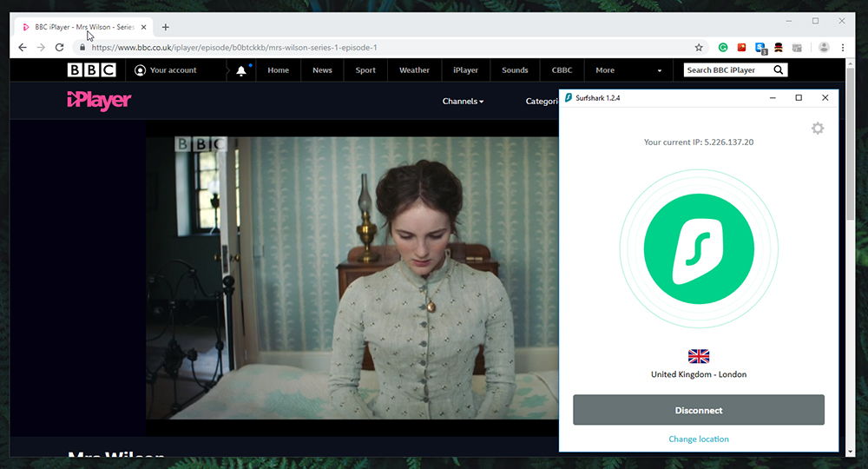
Task: Open BBC notifications bell
Action: coord(241,70)
